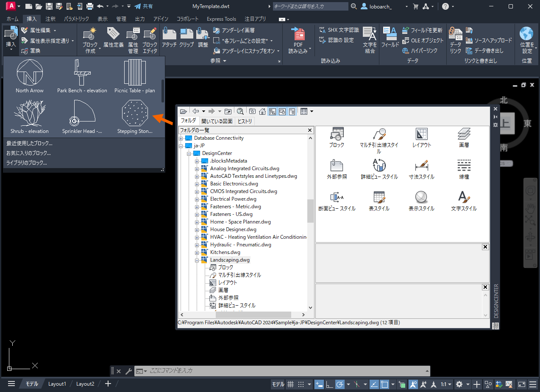Open DesignCenter Favorites folder icon
540x392 pixels.
[252, 111]
